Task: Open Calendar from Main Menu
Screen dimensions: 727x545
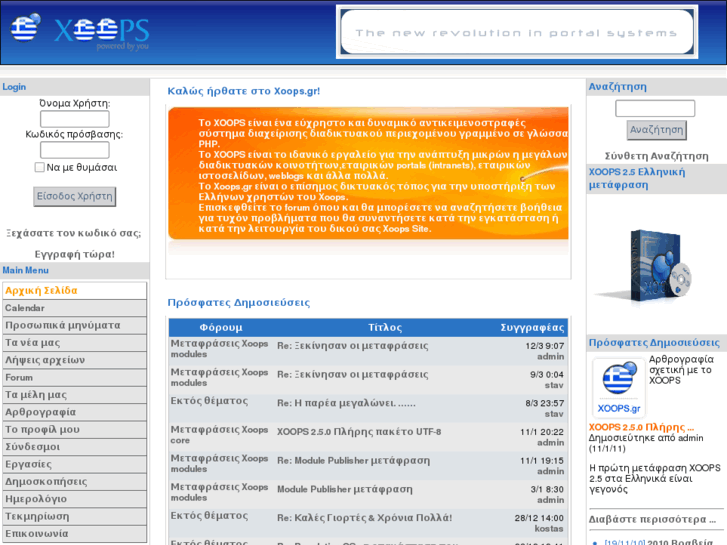Action: (x=74, y=308)
